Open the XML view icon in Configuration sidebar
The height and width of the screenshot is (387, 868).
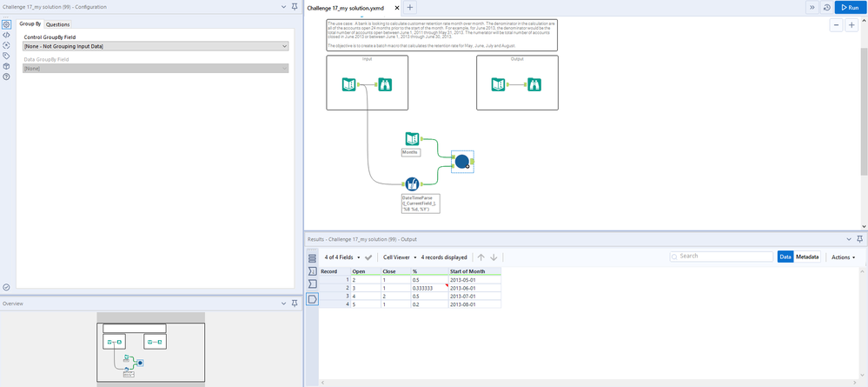click(x=6, y=34)
